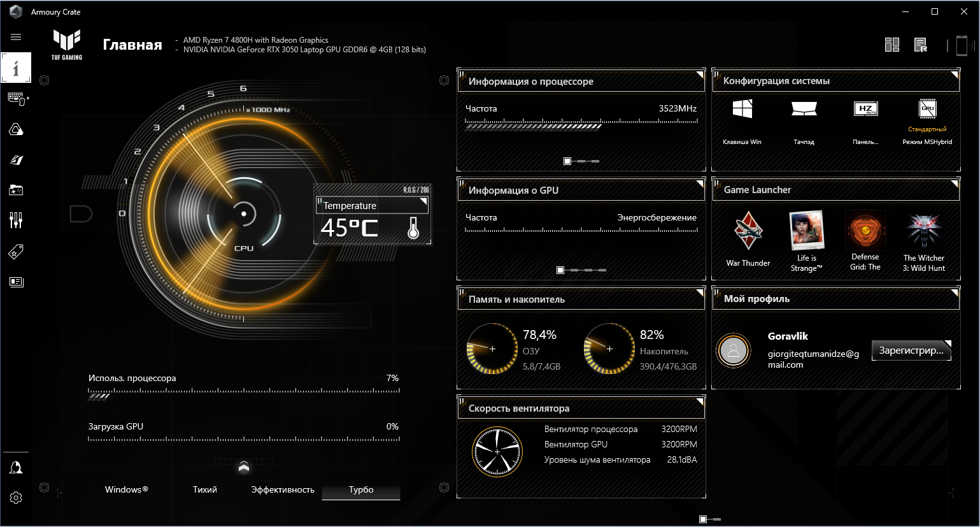The height and width of the screenshot is (527, 980).
Task: Click the up chevron above mode tabs
Action: pyautogui.click(x=244, y=468)
